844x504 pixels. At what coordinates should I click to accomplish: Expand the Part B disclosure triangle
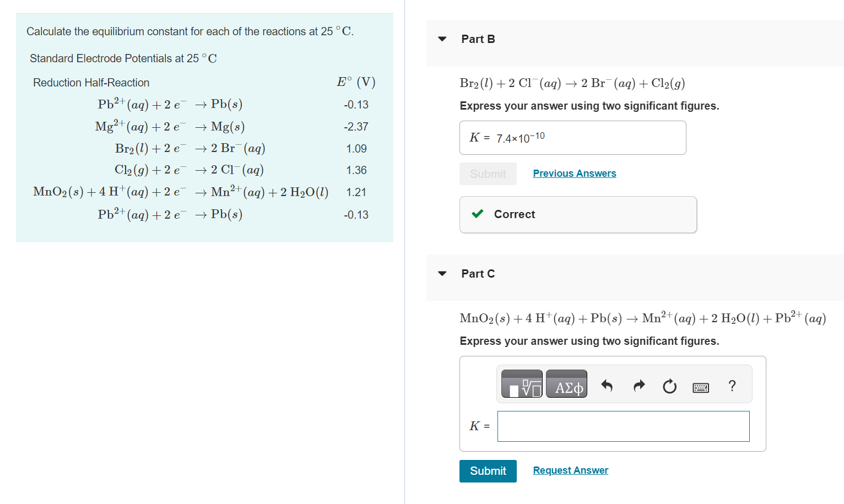click(442, 39)
